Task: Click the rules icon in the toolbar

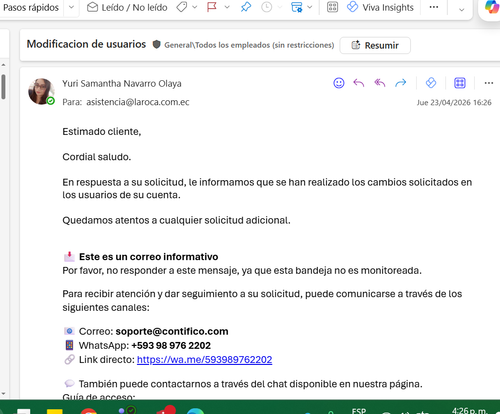Action: pyautogui.click(x=296, y=7)
